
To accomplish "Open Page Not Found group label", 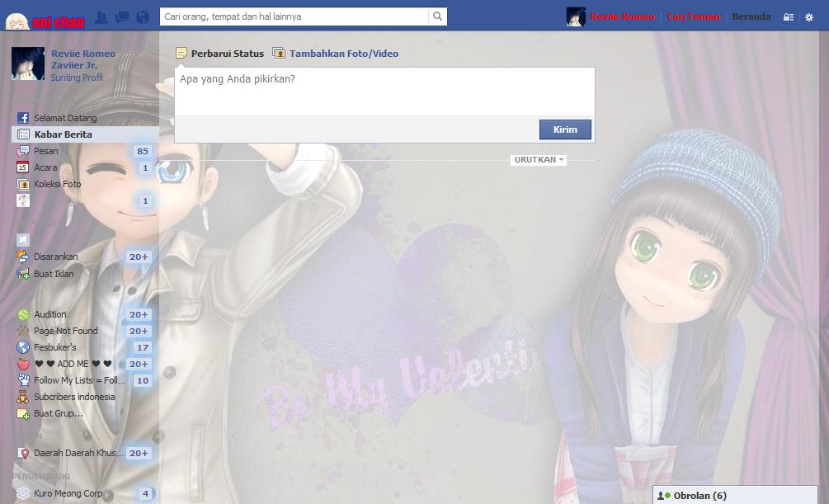I will tap(65, 331).
